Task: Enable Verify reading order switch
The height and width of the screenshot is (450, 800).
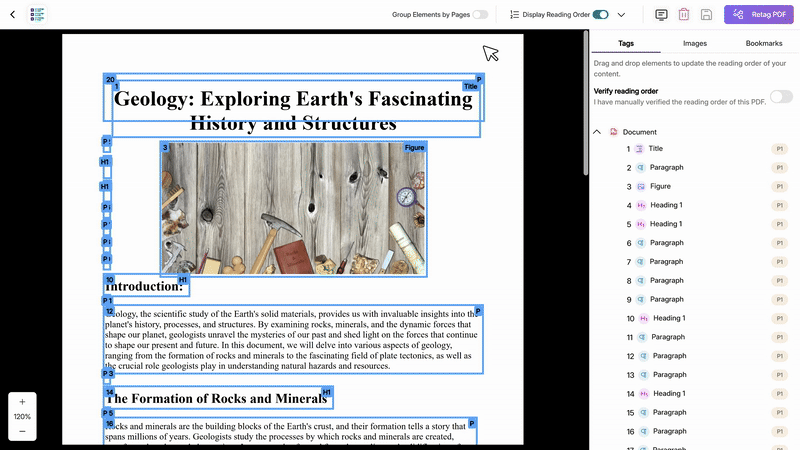Action: [780, 96]
